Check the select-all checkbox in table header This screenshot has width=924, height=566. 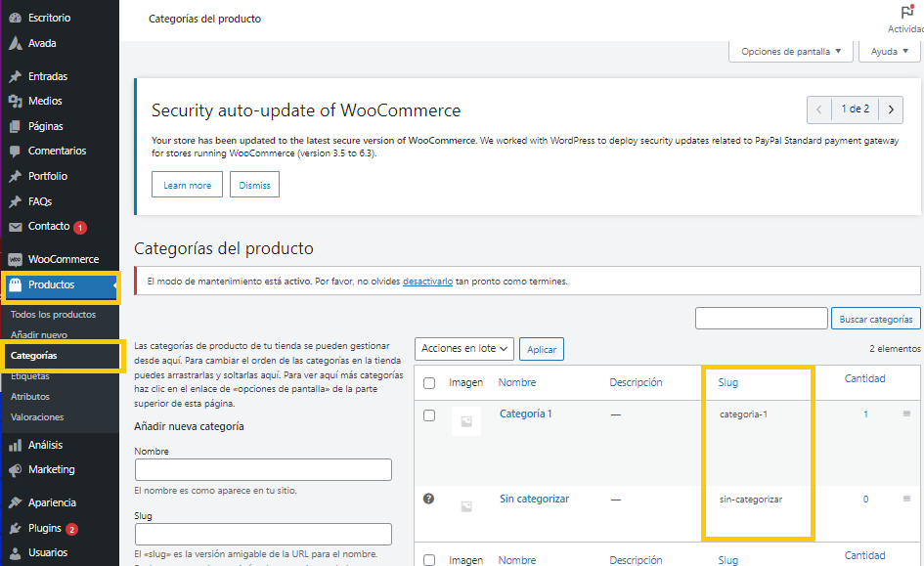[x=429, y=383]
